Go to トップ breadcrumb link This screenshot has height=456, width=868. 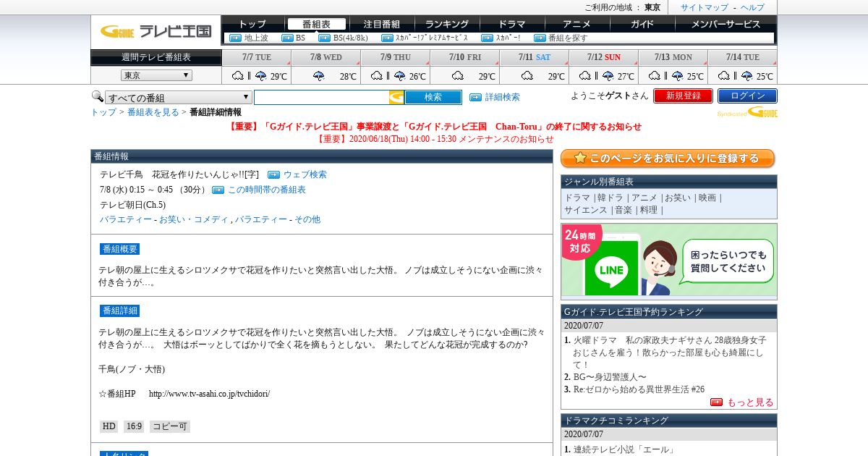tap(103, 112)
